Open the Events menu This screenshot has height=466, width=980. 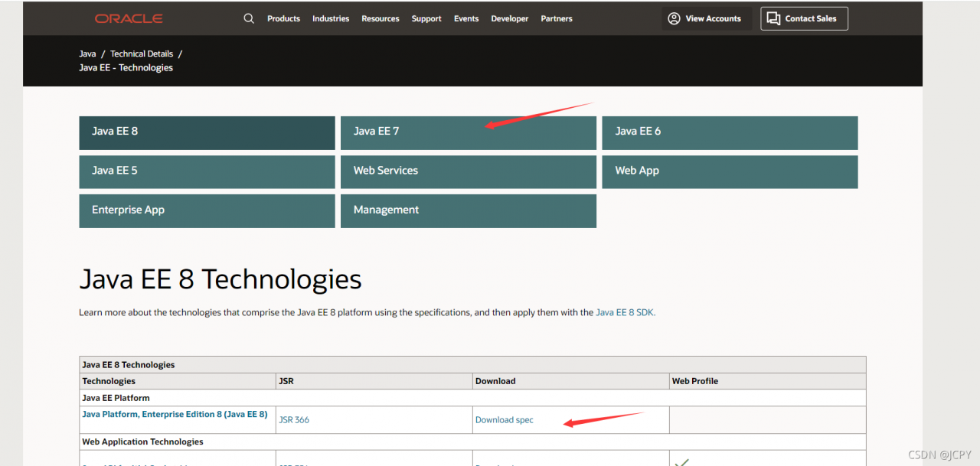point(466,18)
